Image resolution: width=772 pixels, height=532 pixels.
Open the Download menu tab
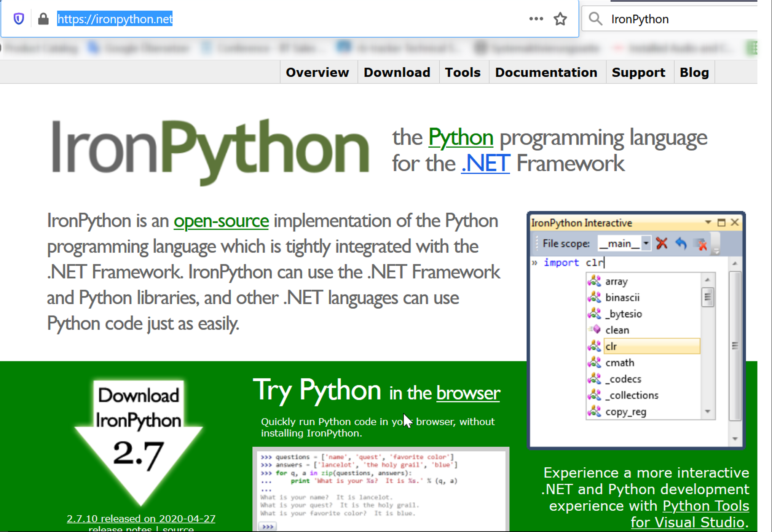point(397,72)
